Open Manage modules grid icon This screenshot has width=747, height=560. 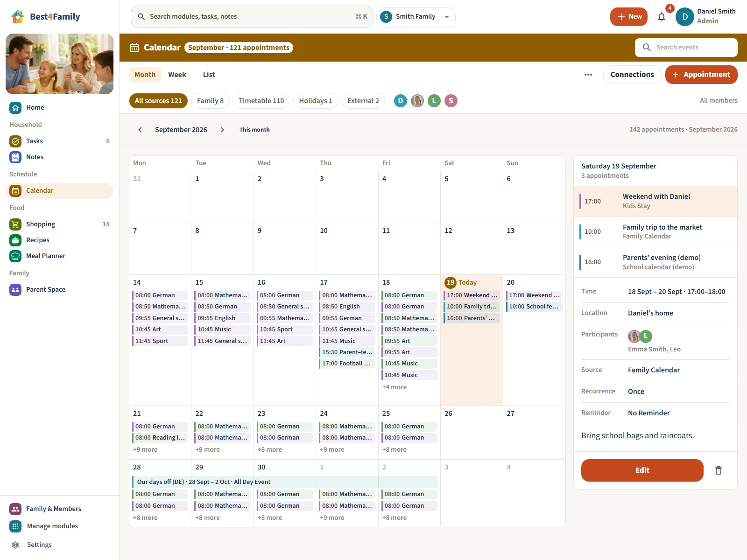click(x=15, y=526)
